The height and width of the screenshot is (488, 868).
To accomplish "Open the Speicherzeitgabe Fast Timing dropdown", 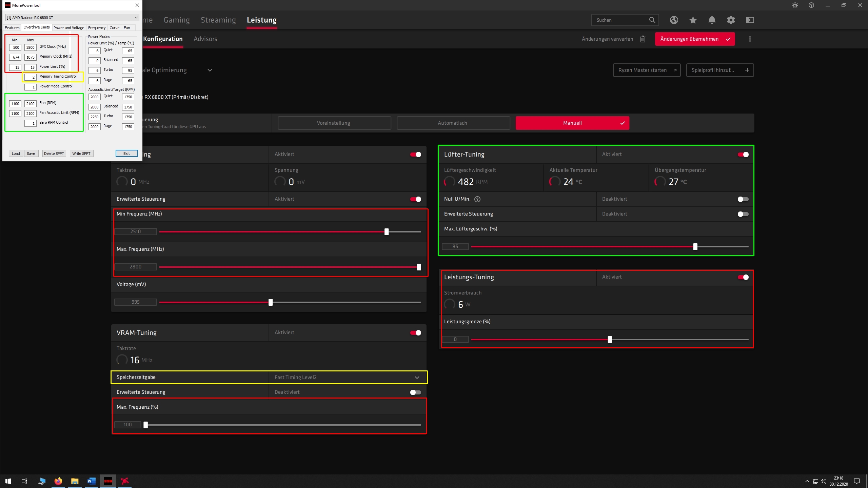I will click(417, 378).
